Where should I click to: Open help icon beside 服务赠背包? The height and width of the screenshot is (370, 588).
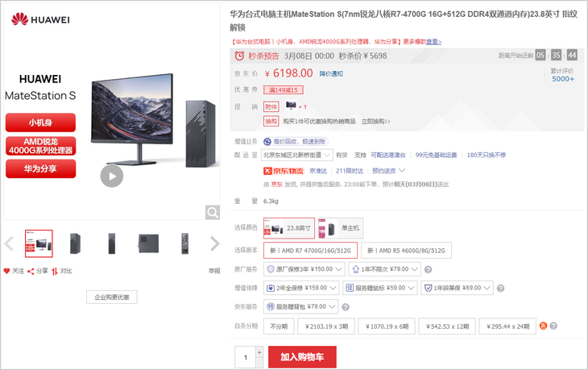[346, 307]
